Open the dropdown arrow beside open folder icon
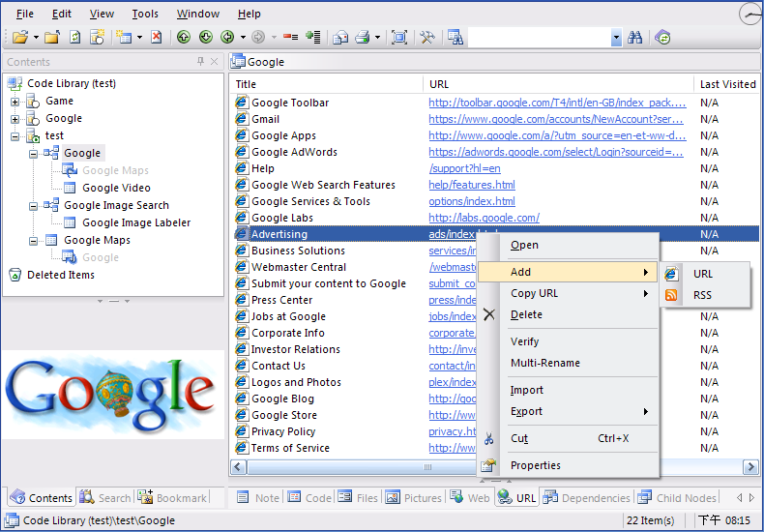The width and height of the screenshot is (764, 532). tap(36, 37)
